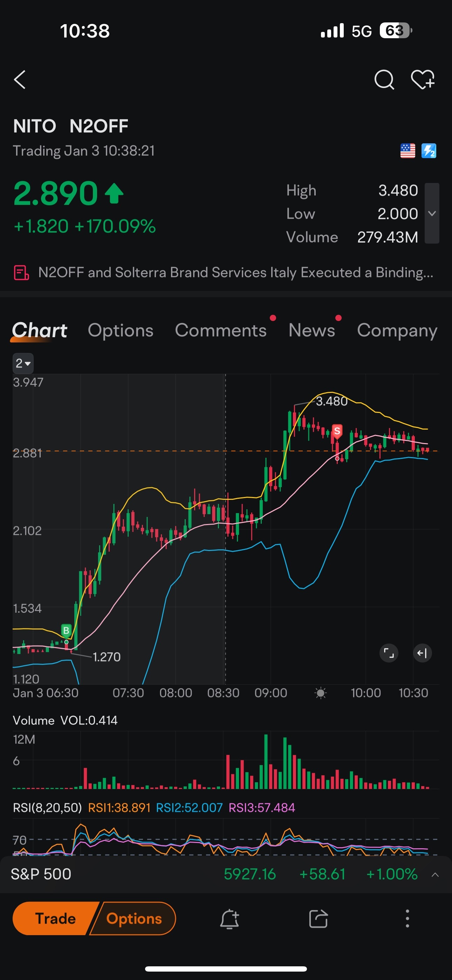Tap the sun market-open marker on time axis
This screenshot has height=980, width=452.
pos(320,693)
